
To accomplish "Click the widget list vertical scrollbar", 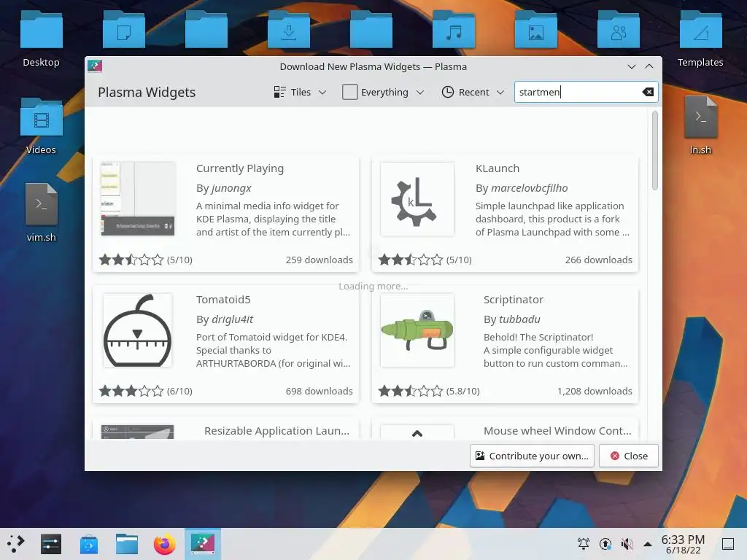I will 655,150.
